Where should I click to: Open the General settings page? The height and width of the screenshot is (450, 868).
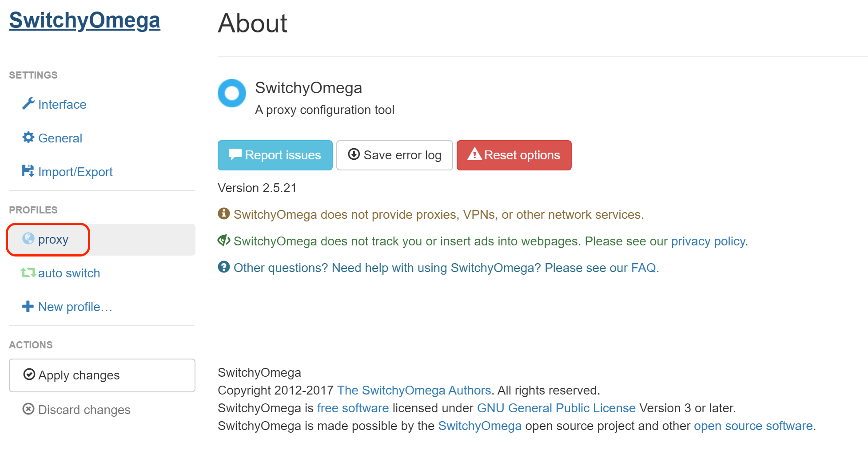(x=60, y=138)
